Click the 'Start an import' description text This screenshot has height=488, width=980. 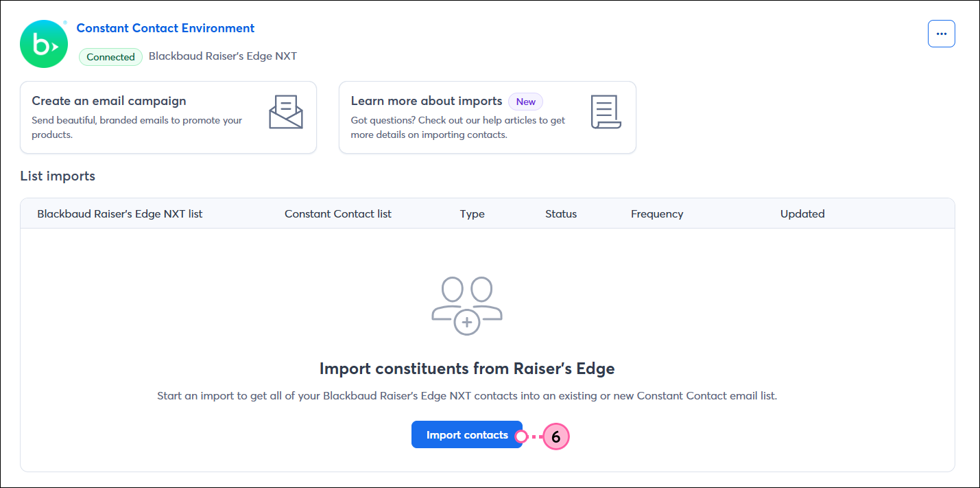pos(467,396)
